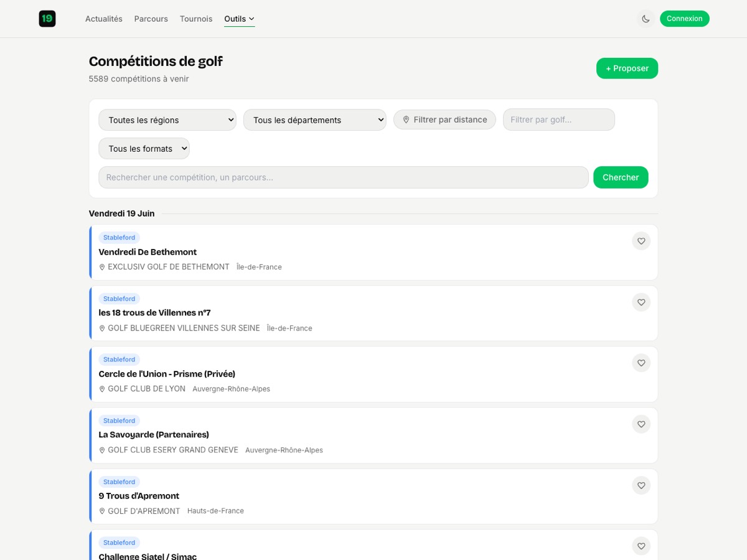The image size is (747, 560).
Task: Open 9 Trous d'Apremont title
Action: click(139, 496)
